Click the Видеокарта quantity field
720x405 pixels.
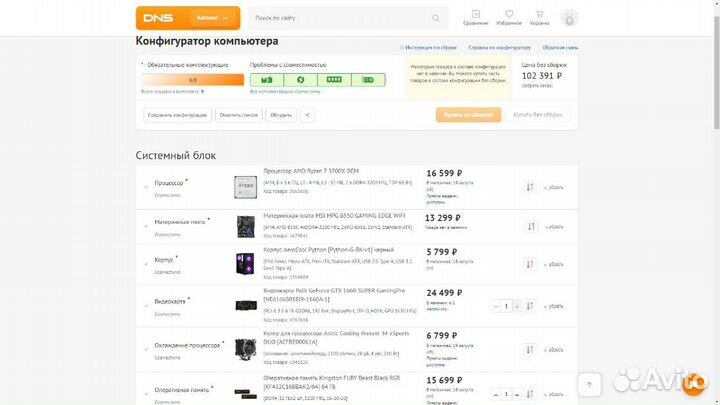pyautogui.click(x=506, y=306)
